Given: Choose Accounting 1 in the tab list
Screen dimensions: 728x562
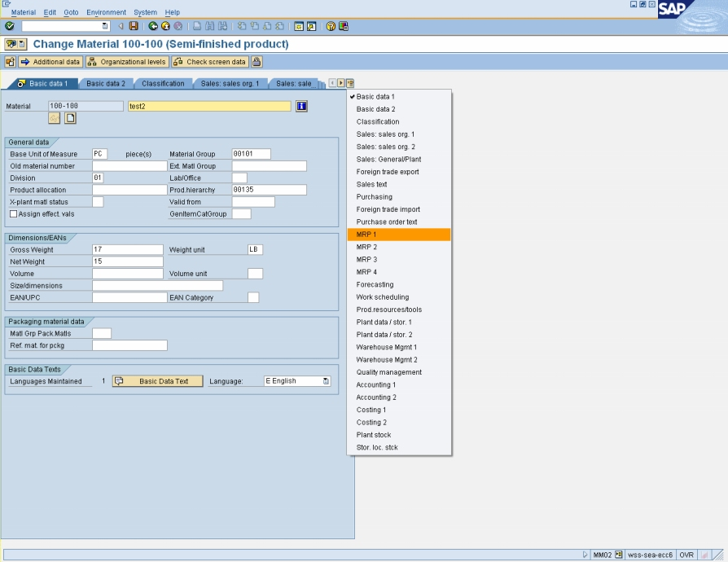Looking at the screenshot, I should pyautogui.click(x=399, y=385).
